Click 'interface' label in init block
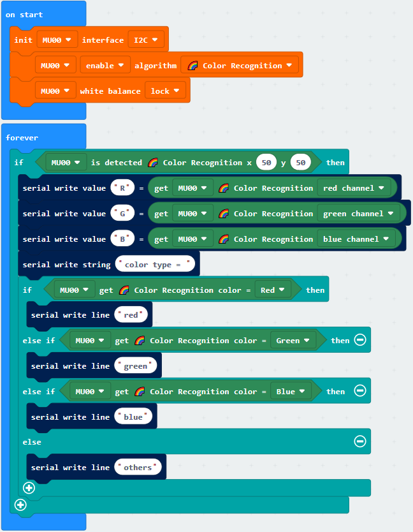The height and width of the screenshot is (532, 413). click(103, 40)
